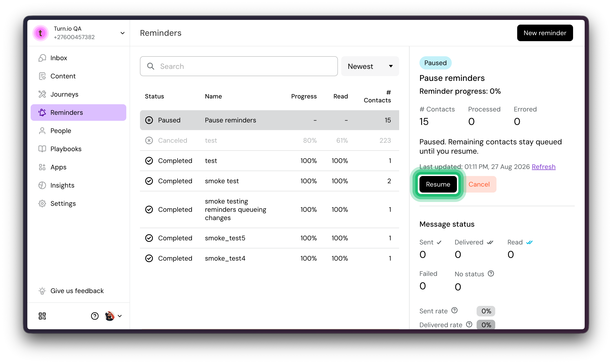Click the Sent single checkmark icon

(439, 242)
